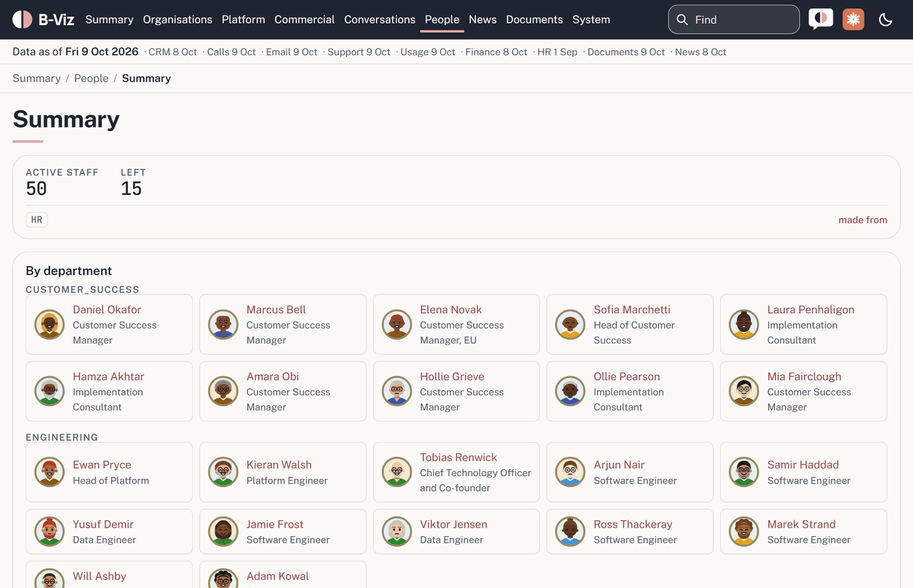Click Ollie Pearson's avatar
The height and width of the screenshot is (588, 913).
(570, 391)
